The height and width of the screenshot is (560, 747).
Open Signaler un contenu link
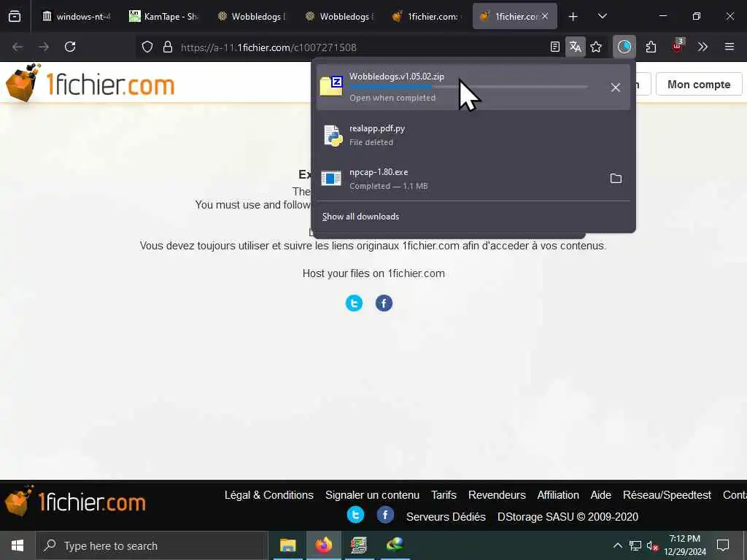coord(373,495)
